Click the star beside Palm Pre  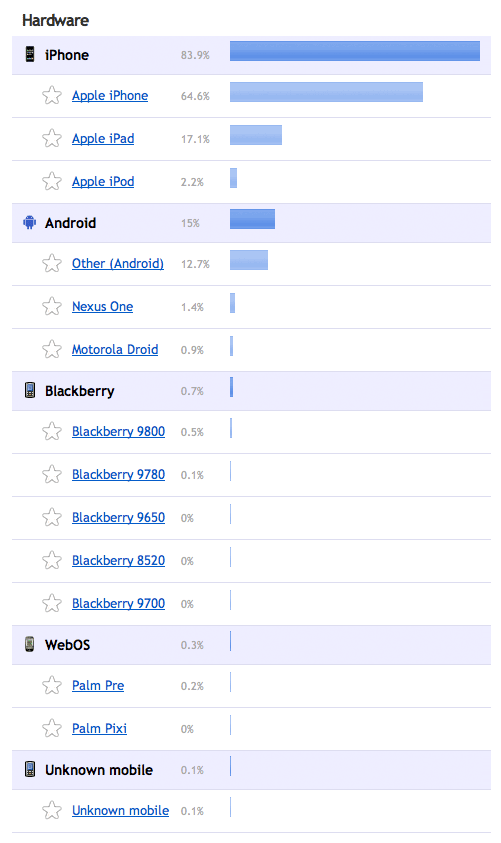click(x=52, y=685)
